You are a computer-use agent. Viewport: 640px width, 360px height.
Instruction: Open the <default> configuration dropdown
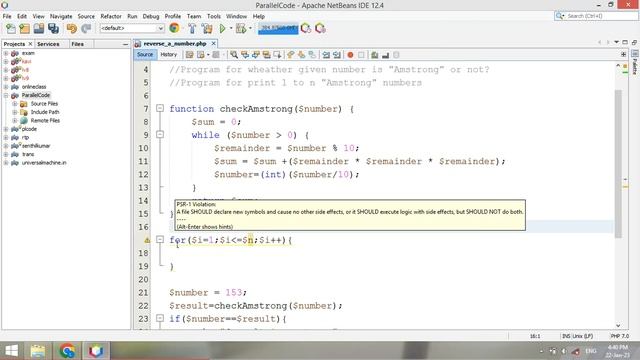click(132, 28)
